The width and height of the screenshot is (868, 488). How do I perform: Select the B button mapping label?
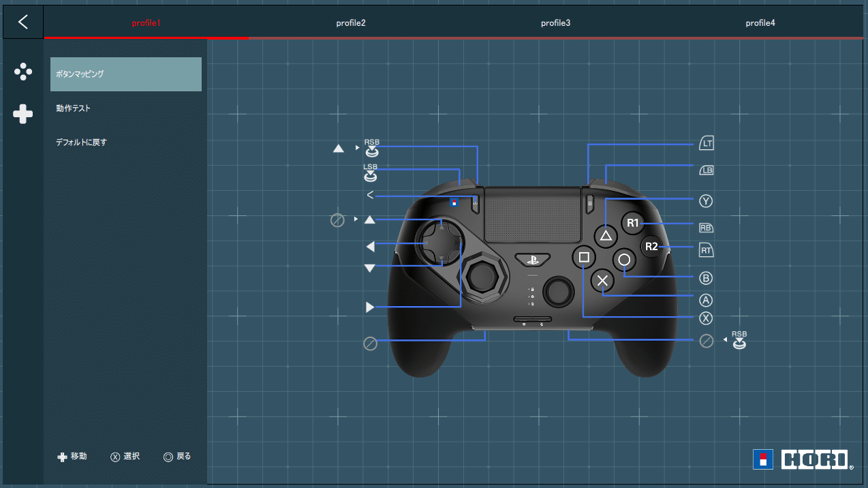coord(706,278)
